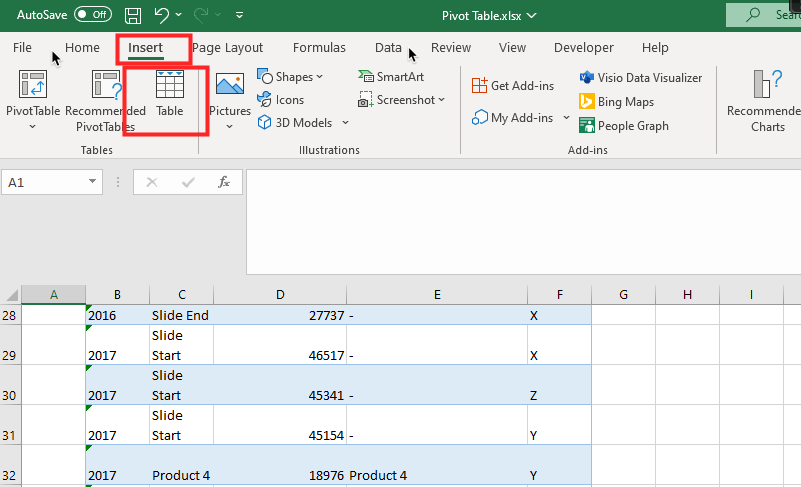Click the Undo arrow icon

coord(161,15)
